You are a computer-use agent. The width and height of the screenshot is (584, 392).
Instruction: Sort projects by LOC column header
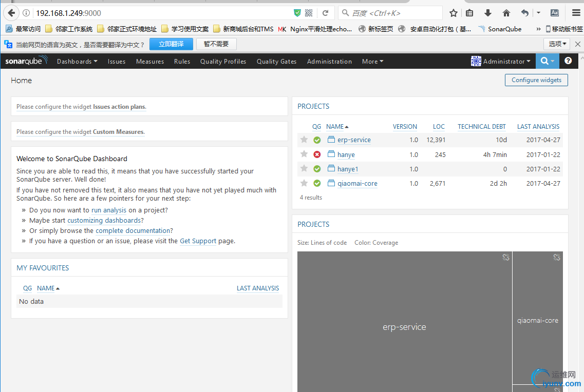439,126
